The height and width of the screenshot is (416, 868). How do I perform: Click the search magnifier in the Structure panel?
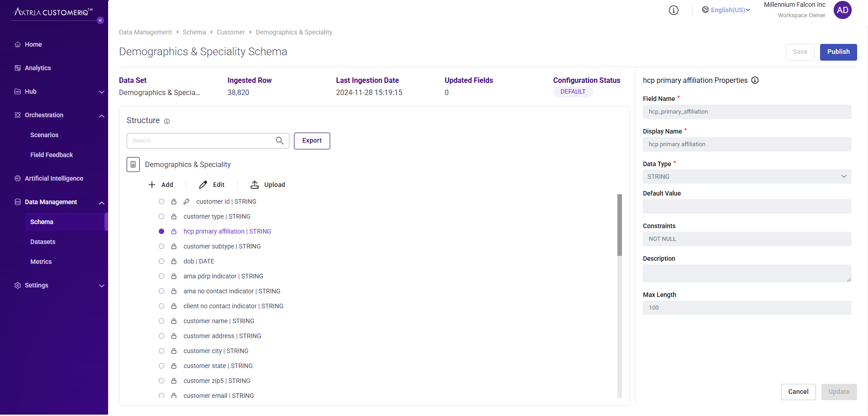tap(279, 140)
